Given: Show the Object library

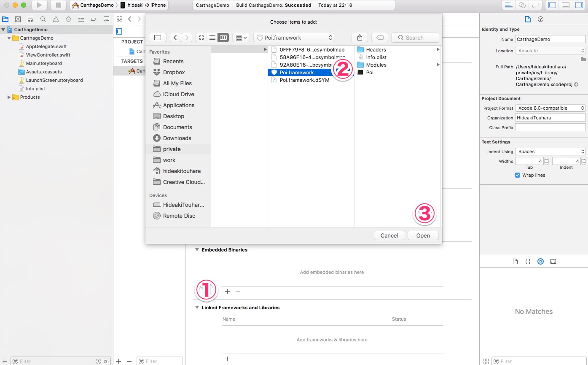Looking at the screenshot, I should click(540, 262).
